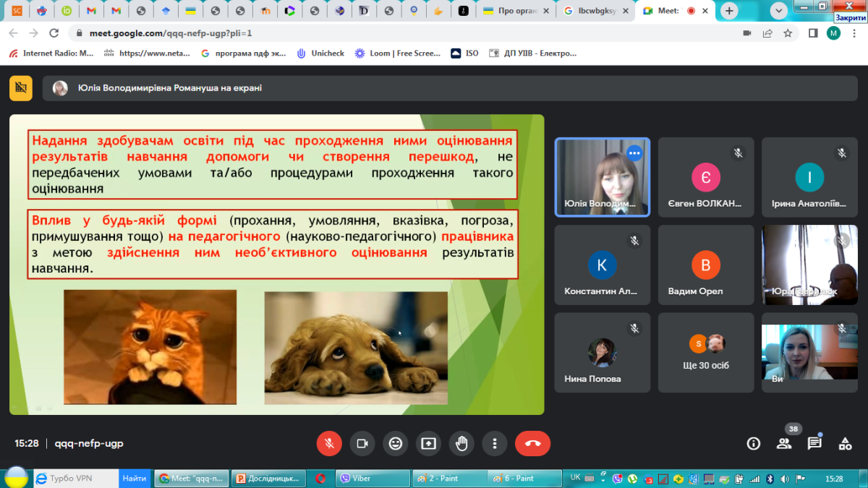The height and width of the screenshot is (488, 868).
Task: Expand the Chrome tab search chevron
Action: coord(778,11)
